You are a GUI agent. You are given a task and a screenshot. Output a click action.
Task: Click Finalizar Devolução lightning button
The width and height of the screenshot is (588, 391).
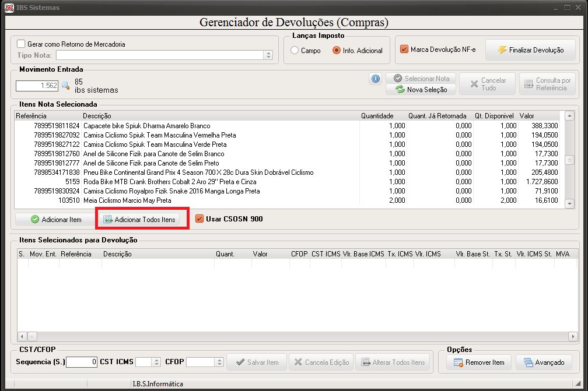pyautogui.click(x=530, y=50)
